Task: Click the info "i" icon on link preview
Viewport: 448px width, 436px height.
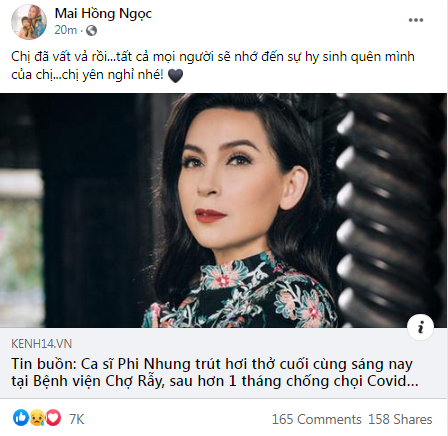Action: pyautogui.click(x=420, y=327)
